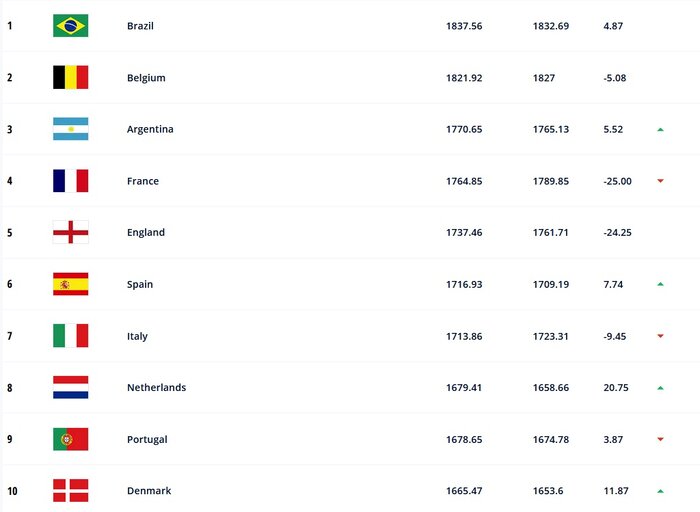Screen dimensions: 700x512
Task: Click Brazil's total points 1837.56
Action: pos(464,26)
